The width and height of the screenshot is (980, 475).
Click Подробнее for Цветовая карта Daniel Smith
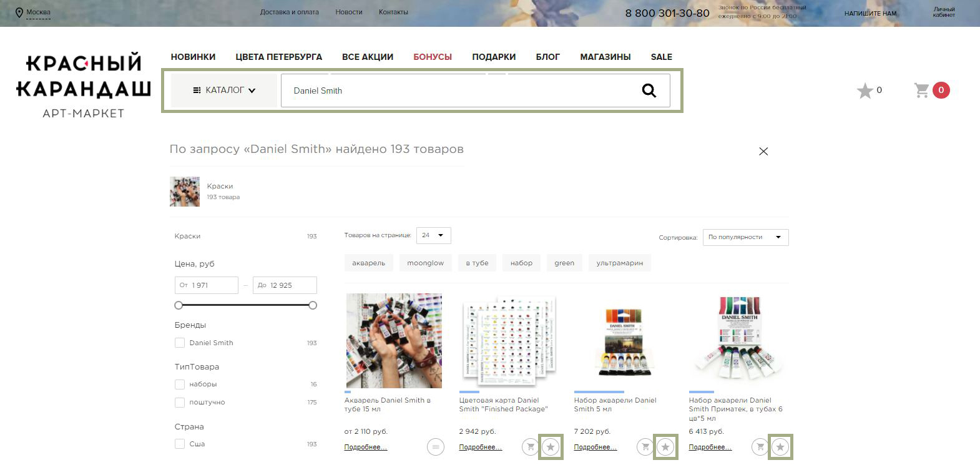pos(481,447)
